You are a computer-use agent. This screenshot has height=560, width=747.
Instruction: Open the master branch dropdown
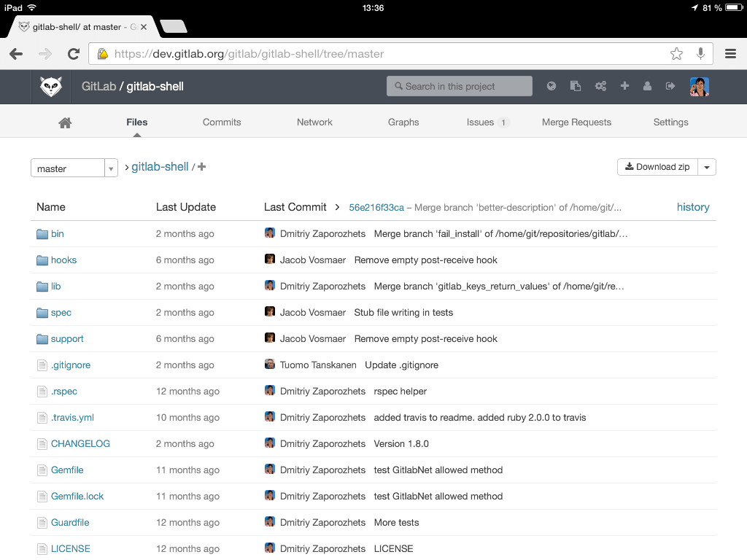[x=74, y=168]
